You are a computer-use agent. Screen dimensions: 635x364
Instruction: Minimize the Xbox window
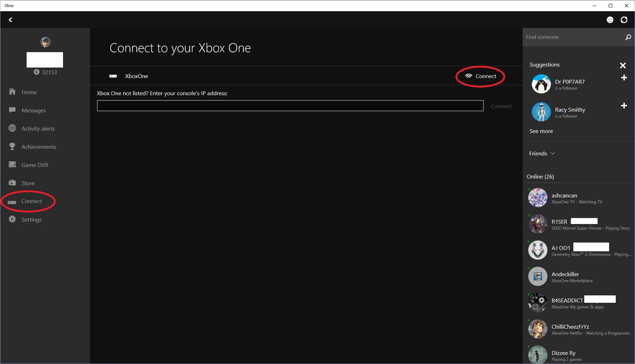(x=594, y=6)
